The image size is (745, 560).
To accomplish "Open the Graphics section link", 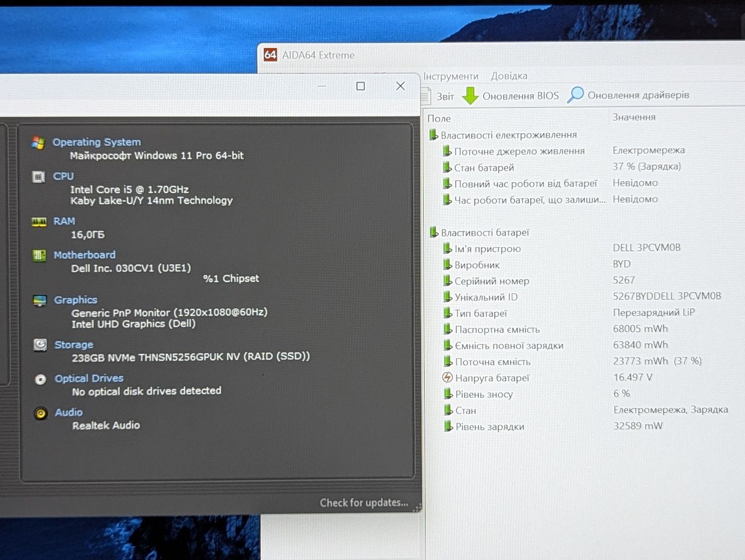I will (76, 300).
